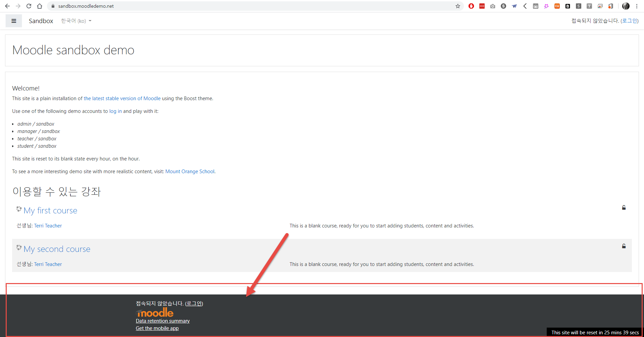644x337 pixels.
Task: Click the square gray S extension icon
Action: (579, 6)
